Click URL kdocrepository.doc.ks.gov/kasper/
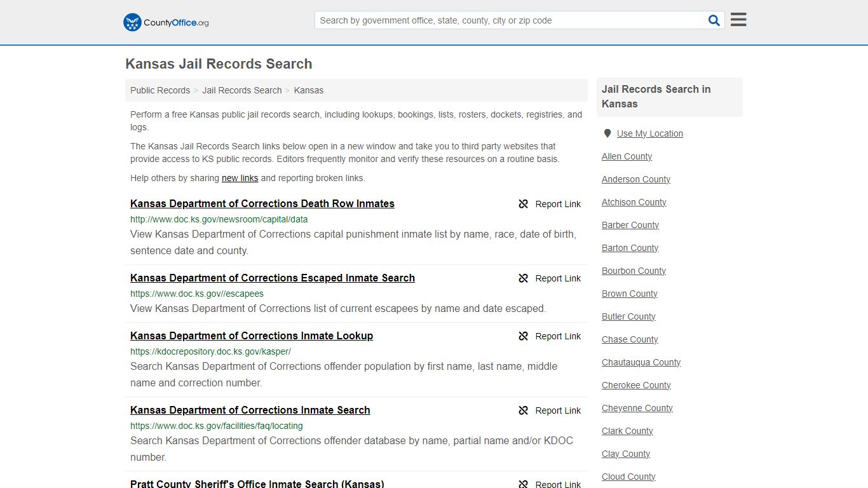This screenshot has height=488, width=868. [x=211, y=351]
